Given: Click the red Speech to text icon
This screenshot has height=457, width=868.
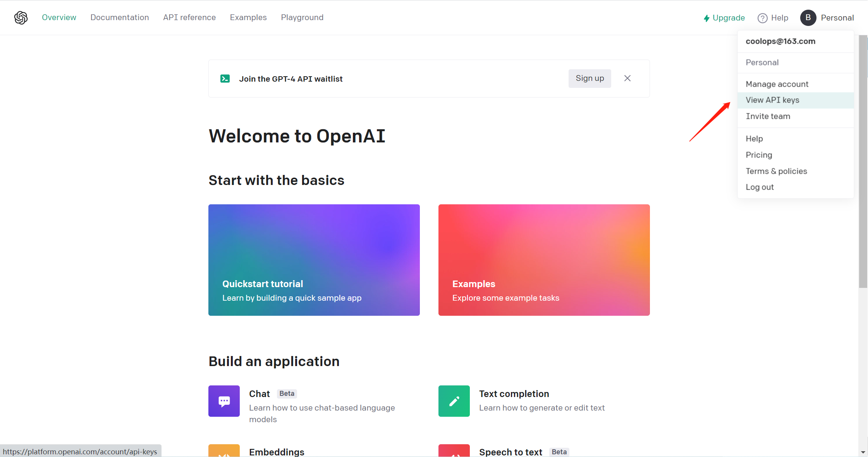Looking at the screenshot, I should click(x=454, y=450).
